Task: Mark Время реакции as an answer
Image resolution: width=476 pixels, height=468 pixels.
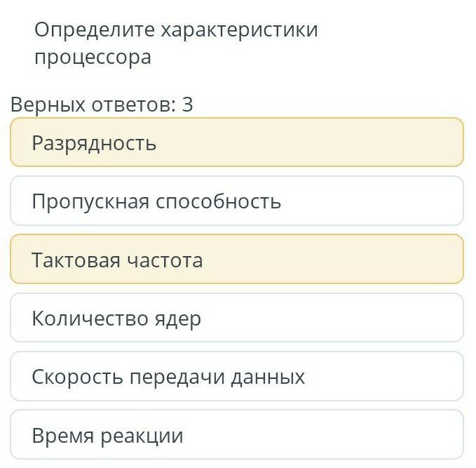Action: 237,435
